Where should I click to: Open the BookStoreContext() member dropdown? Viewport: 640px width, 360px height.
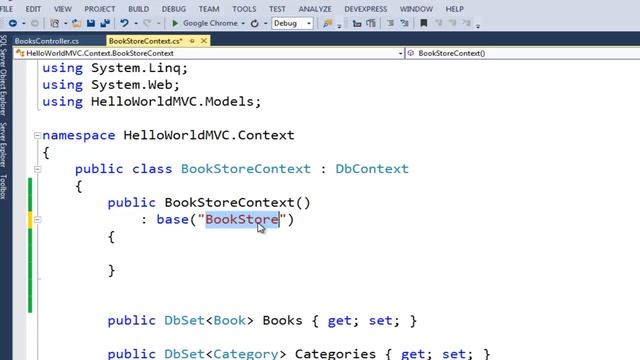pyautogui.click(x=523, y=53)
